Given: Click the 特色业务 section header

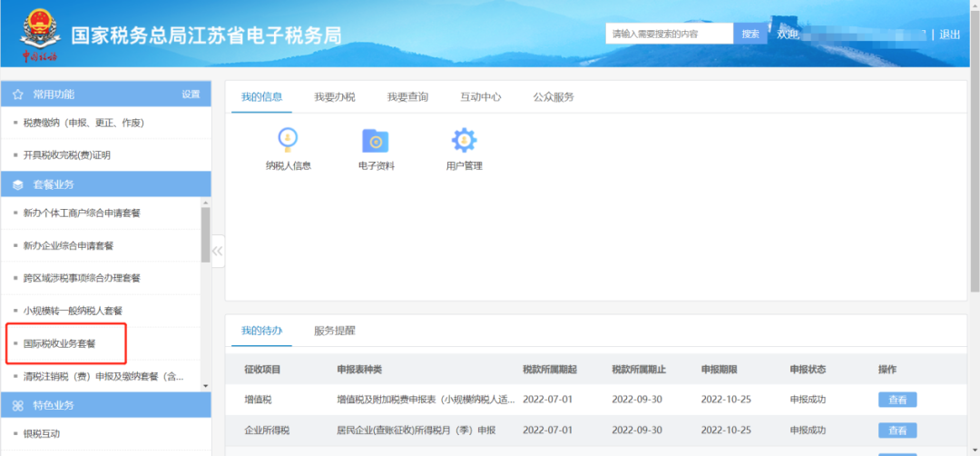Looking at the screenshot, I should pyautogui.click(x=105, y=405).
